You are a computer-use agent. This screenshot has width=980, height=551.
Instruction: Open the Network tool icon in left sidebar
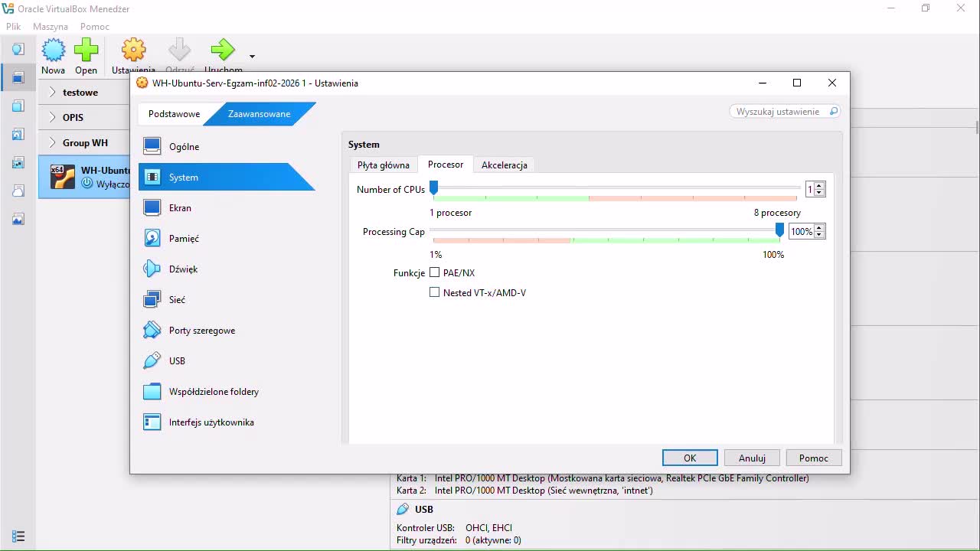[18, 162]
